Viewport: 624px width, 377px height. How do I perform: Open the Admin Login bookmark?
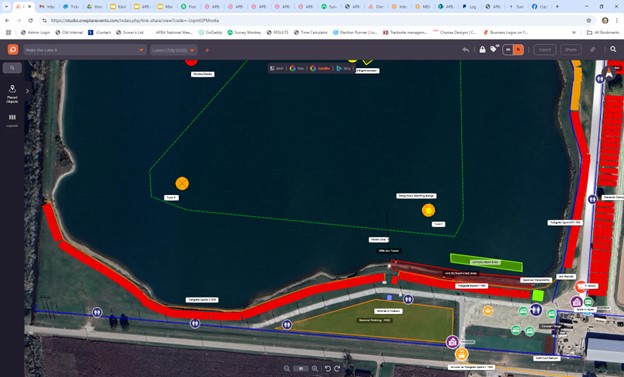pyautogui.click(x=35, y=32)
